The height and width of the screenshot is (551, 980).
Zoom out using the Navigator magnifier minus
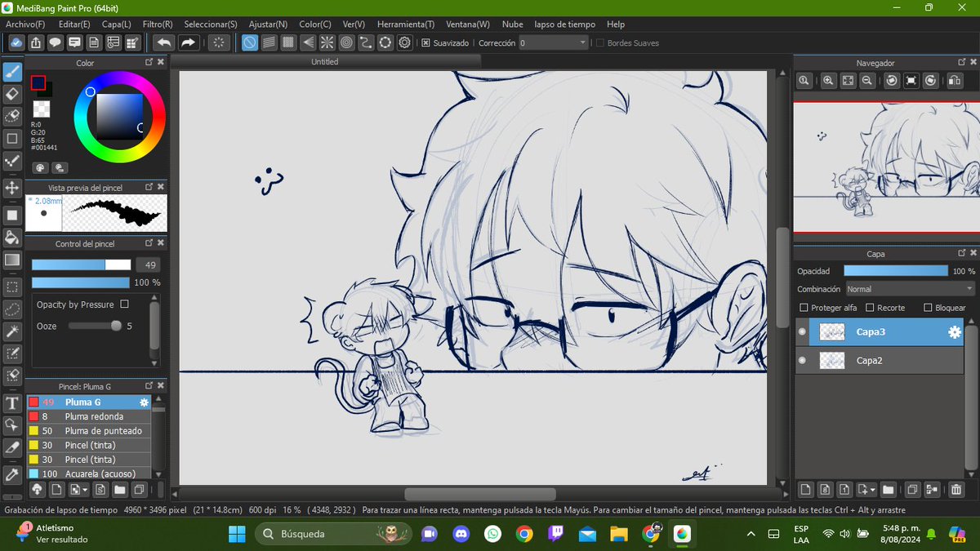click(867, 80)
